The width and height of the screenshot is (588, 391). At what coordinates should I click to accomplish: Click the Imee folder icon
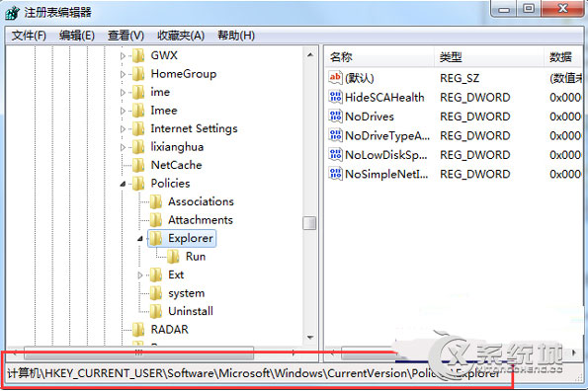(x=138, y=111)
